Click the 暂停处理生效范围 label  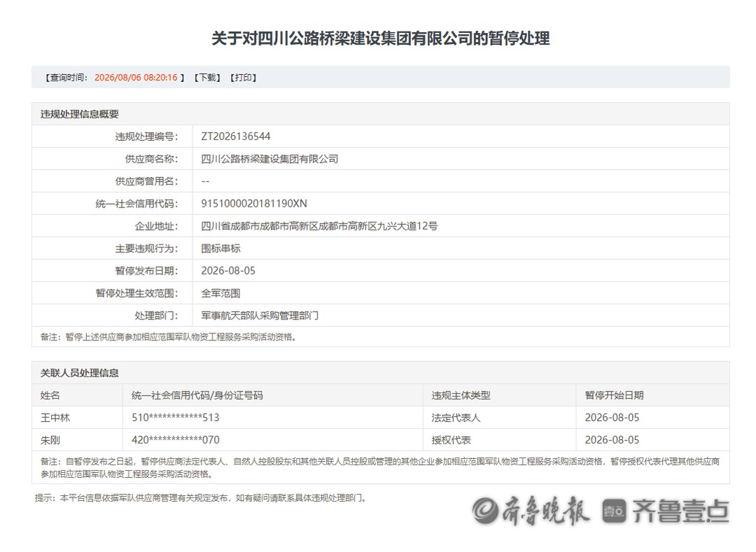137,294
